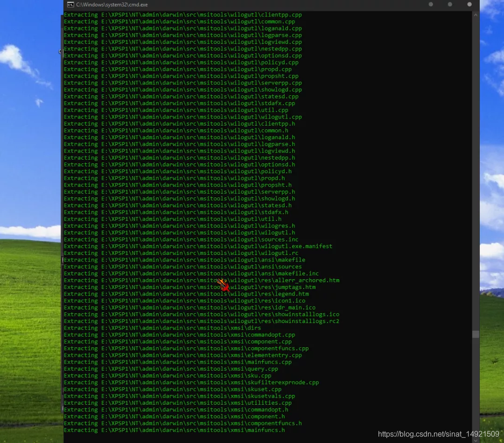The width and height of the screenshot is (504, 443).
Task: Click the line ending in wilogutl\policyd.cpp
Action: [x=181, y=63]
